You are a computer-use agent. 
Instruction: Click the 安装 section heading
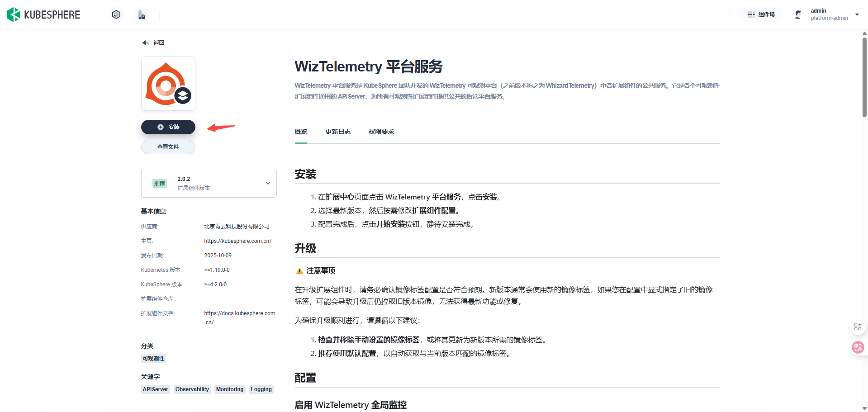305,174
